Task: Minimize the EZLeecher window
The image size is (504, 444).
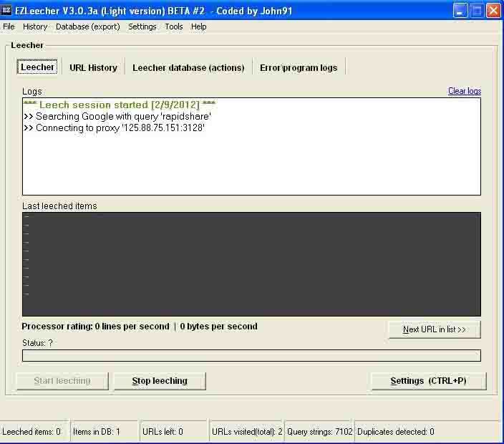Action: coord(460,11)
